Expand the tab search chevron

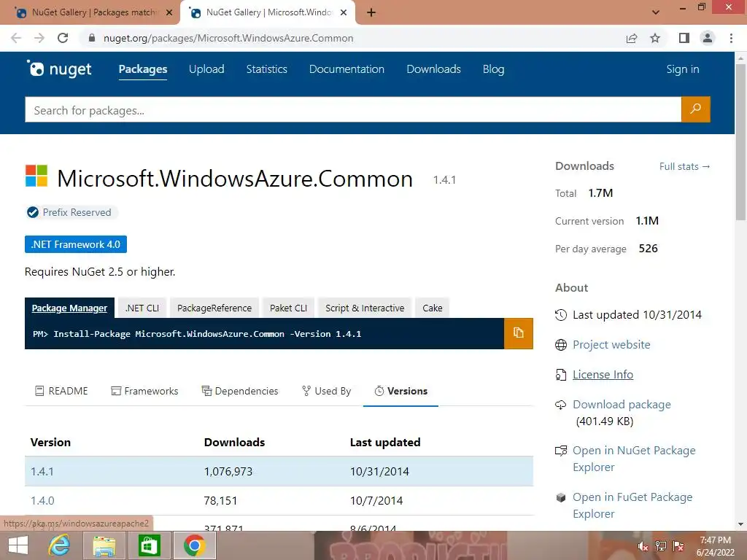tap(656, 13)
